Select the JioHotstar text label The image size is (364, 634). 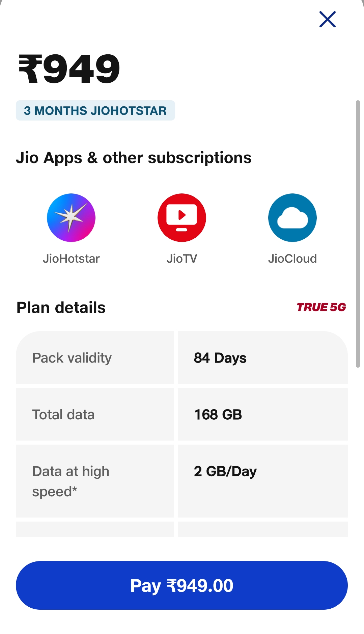(71, 259)
